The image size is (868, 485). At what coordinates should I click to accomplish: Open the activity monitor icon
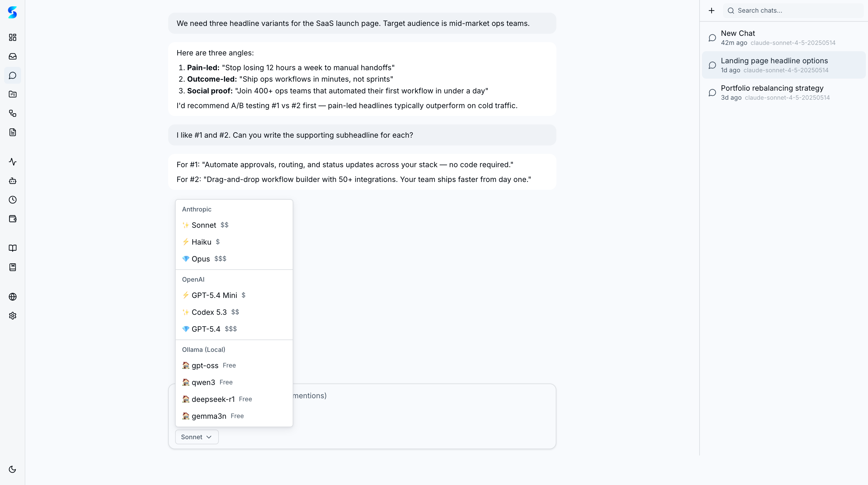pyautogui.click(x=12, y=162)
